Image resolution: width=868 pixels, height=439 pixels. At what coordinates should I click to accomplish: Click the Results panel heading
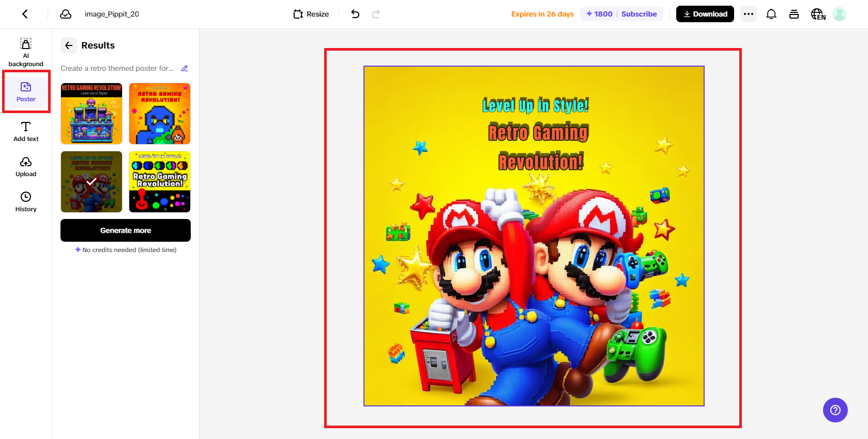98,45
